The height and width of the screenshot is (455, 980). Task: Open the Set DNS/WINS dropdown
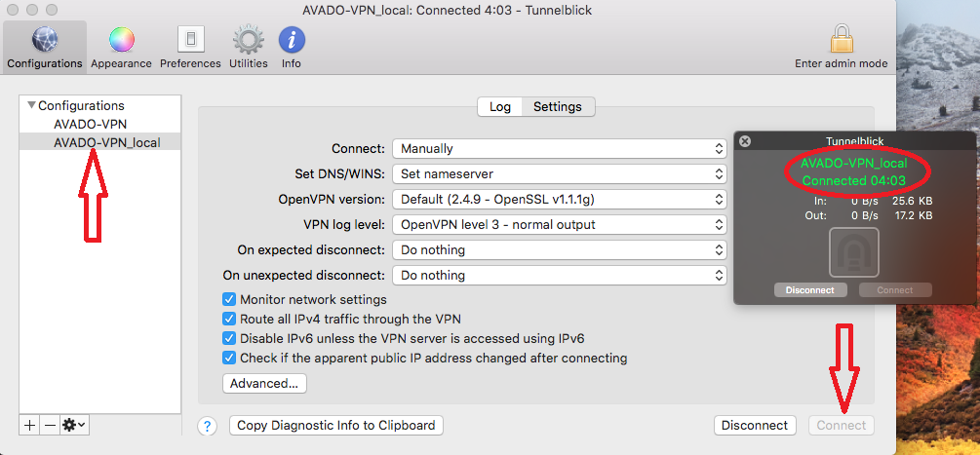560,174
